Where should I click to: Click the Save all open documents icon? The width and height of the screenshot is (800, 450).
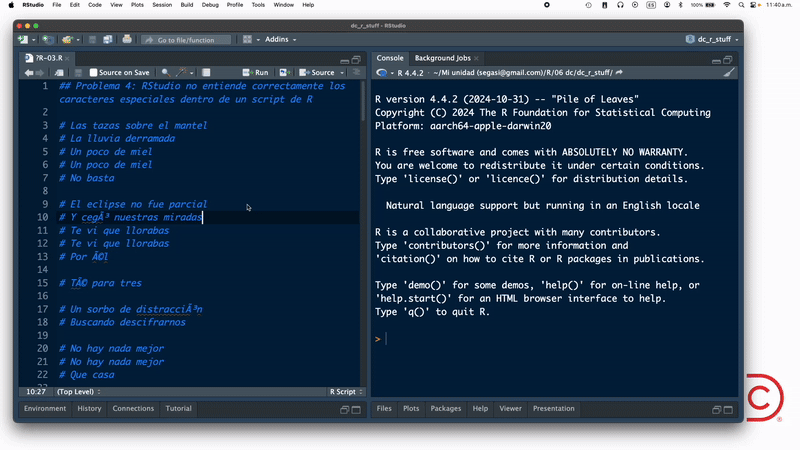point(108,39)
